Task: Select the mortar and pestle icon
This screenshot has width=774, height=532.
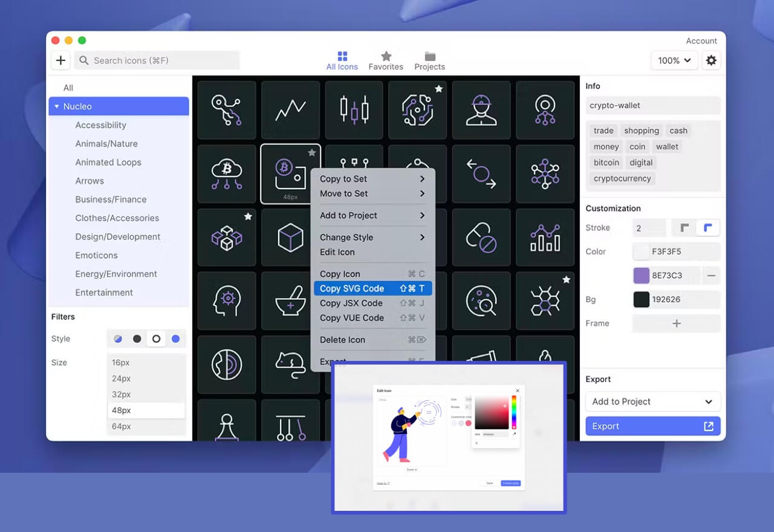Action: pyautogui.click(x=290, y=301)
